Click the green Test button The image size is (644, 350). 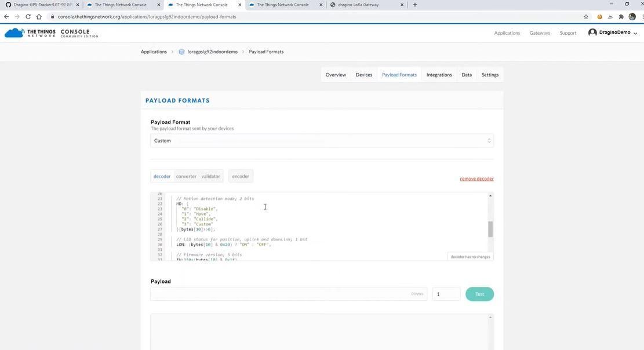pos(480,294)
